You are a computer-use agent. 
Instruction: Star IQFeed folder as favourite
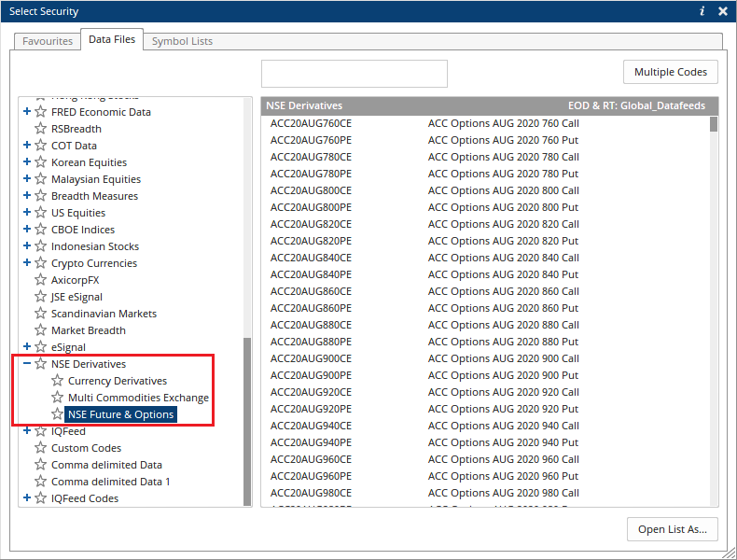(41, 431)
